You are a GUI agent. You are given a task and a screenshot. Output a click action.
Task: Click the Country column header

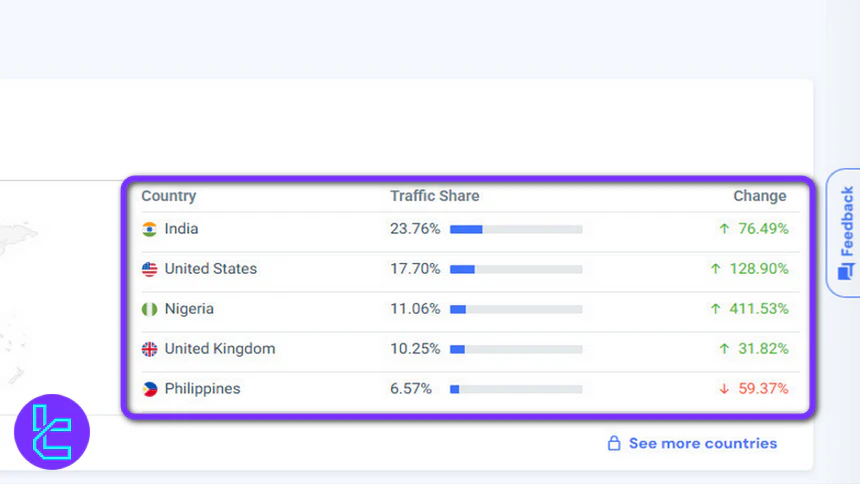tap(169, 196)
